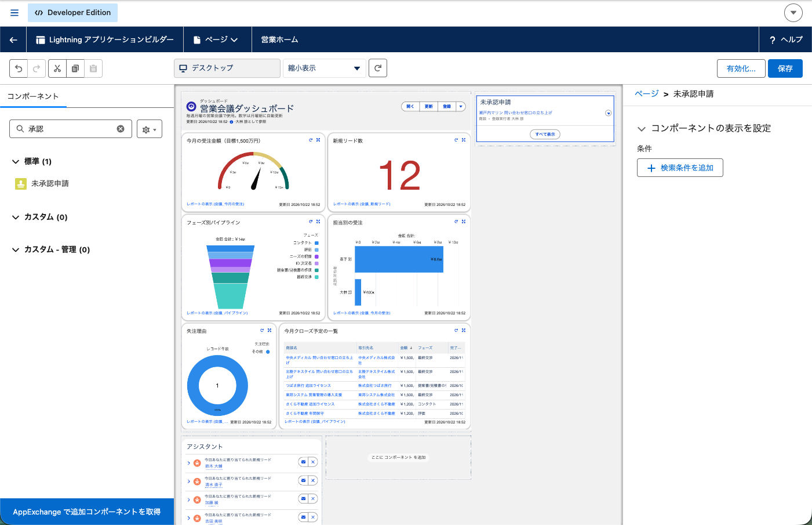
Task: Click Lightning アプリケーションビルダー in the header
Action: click(x=105, y=39)
